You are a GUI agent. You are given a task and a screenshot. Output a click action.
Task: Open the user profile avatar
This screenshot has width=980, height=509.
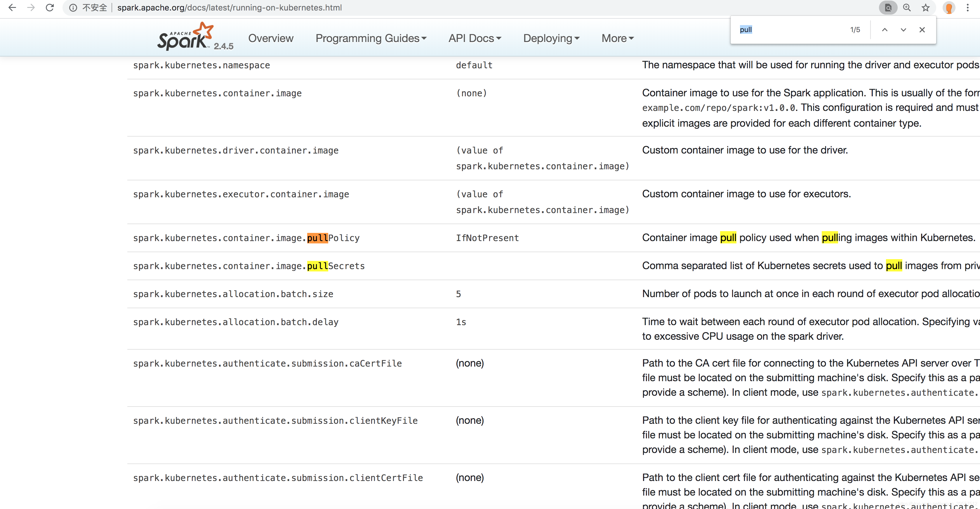(x=949, y=8)
